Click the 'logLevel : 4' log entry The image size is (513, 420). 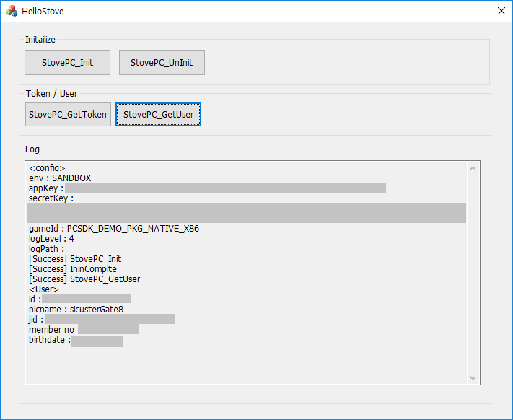(x=51, y=239)
